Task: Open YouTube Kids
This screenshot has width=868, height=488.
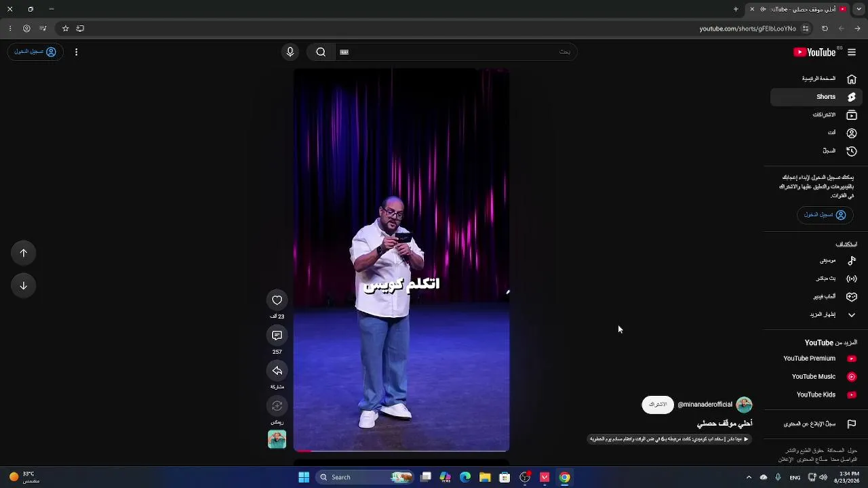Action: point(815,394)
